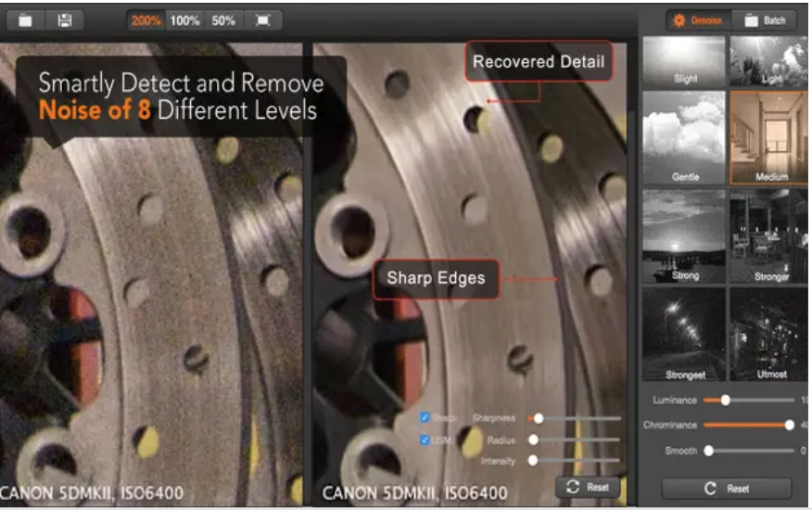
Task: Choose the Medium denoise preset
Action: [768, 137]
